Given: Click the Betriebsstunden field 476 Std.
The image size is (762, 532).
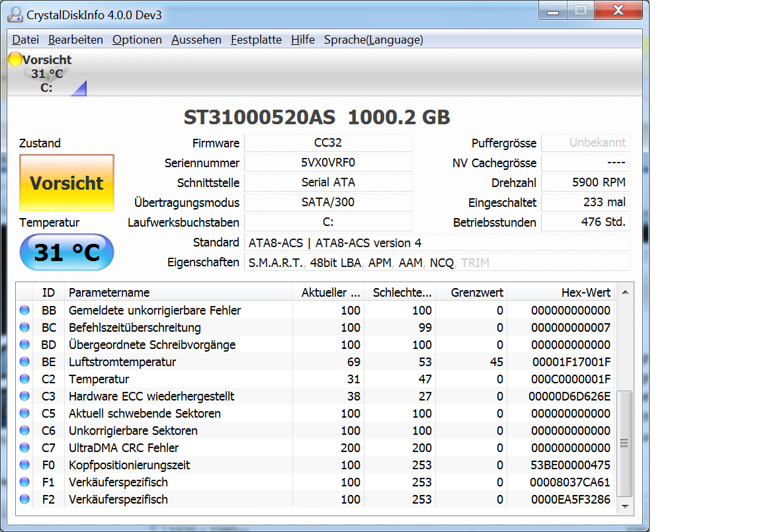Looking at the screenshot, I should [585, 222].
